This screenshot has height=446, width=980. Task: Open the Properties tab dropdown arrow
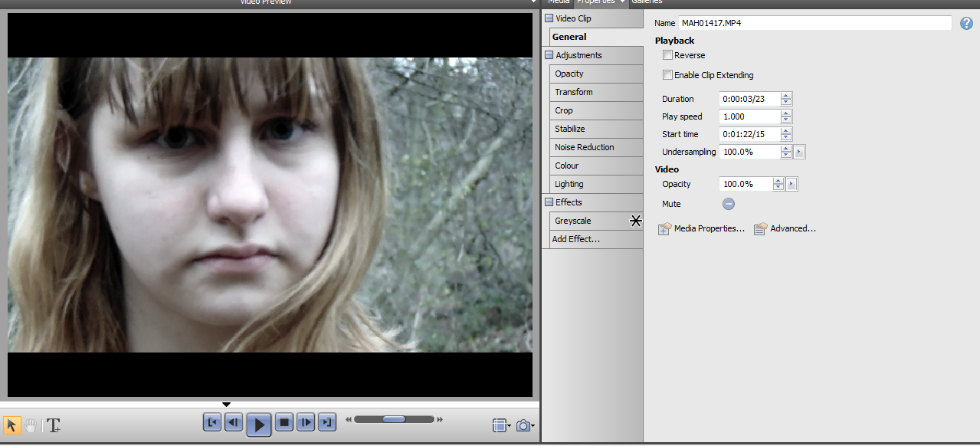(x=622, y=2)
